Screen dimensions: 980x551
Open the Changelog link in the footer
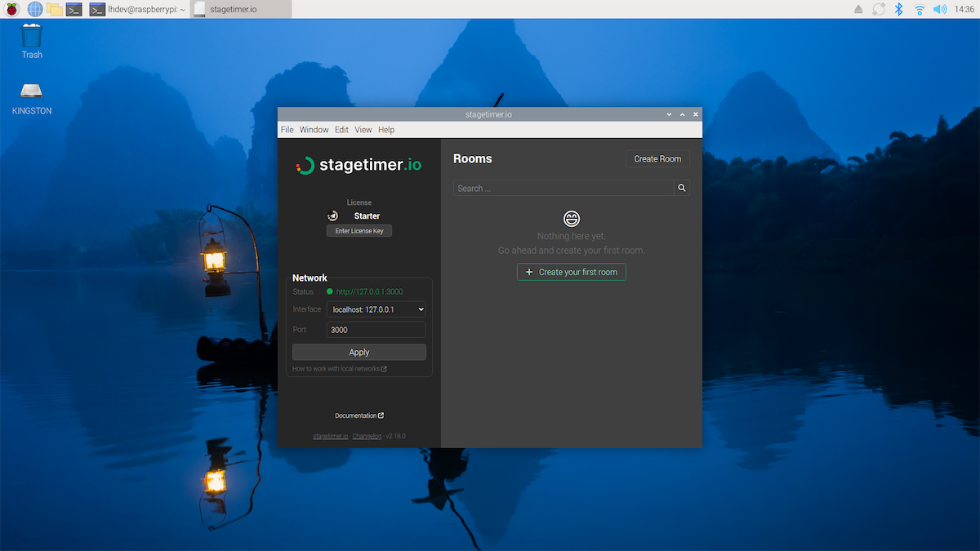[x=367, y=435]
